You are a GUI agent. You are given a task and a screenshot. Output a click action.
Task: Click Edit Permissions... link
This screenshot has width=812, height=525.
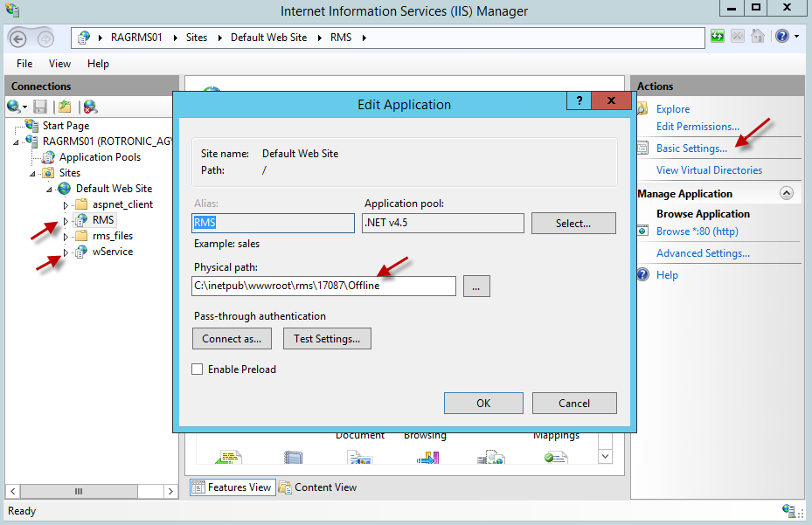pos(697,127)
